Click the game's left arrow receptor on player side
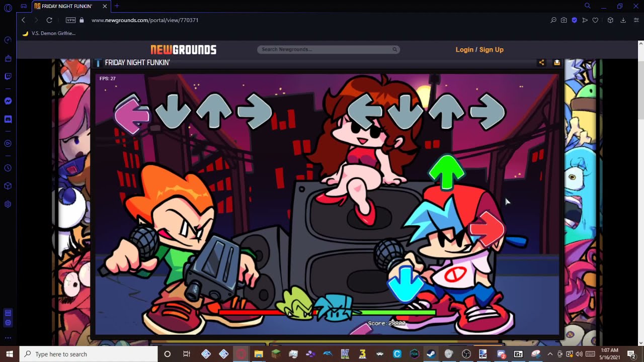Viewport: 644px width, 362px height. click(x=365, y=111)
